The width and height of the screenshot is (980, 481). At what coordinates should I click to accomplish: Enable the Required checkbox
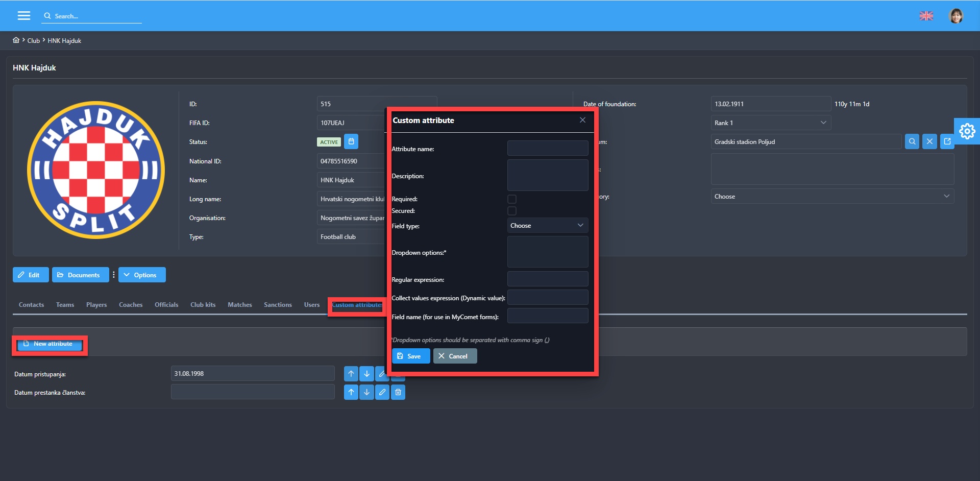[x=512, y=199]
